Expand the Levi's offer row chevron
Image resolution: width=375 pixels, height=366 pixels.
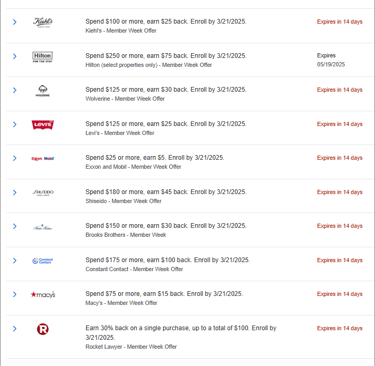point(15,124)
